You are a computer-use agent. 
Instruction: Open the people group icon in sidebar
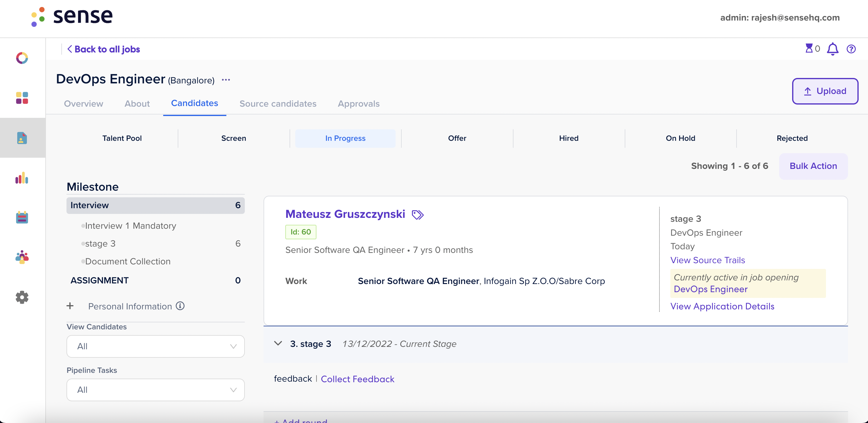click(x=22, y=257)
